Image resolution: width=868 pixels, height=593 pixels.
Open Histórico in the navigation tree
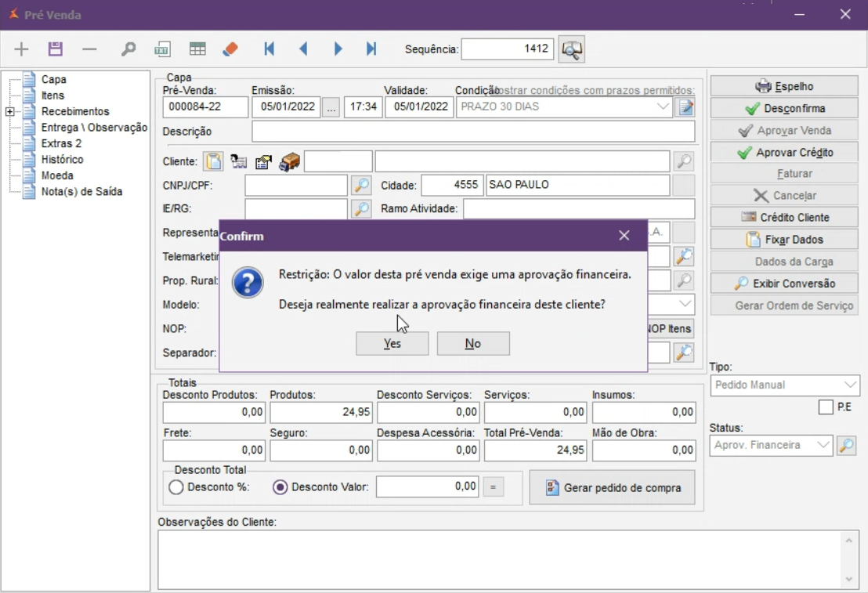(x=62, y=160)
